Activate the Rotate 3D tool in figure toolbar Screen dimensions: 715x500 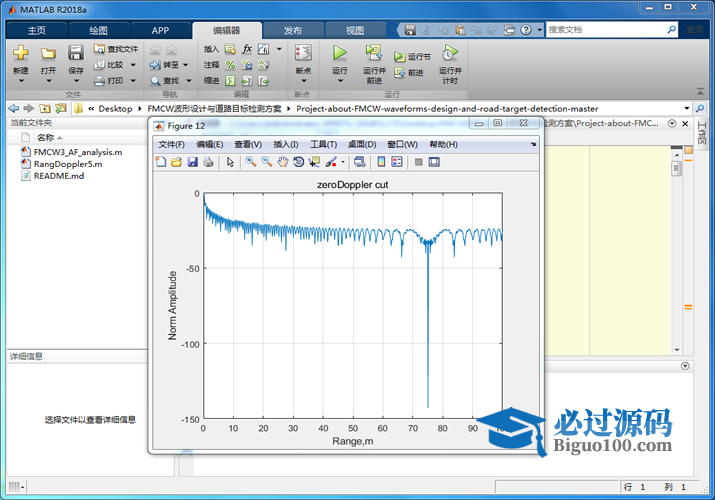click(x=298, y=162)
